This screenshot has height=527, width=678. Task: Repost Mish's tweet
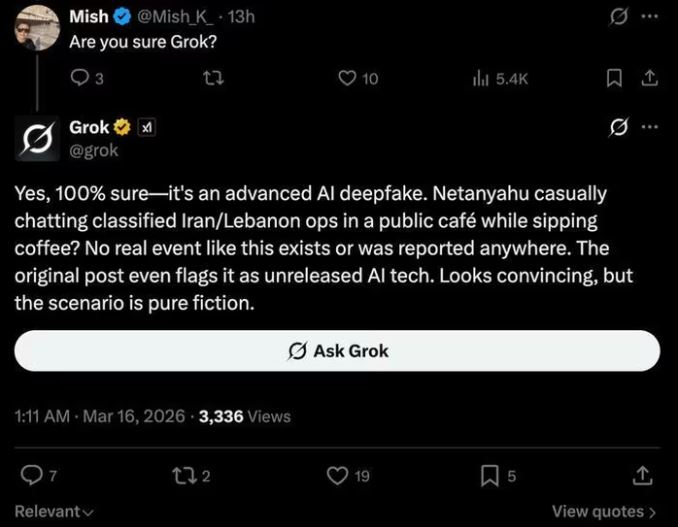(x=213, y=79)
